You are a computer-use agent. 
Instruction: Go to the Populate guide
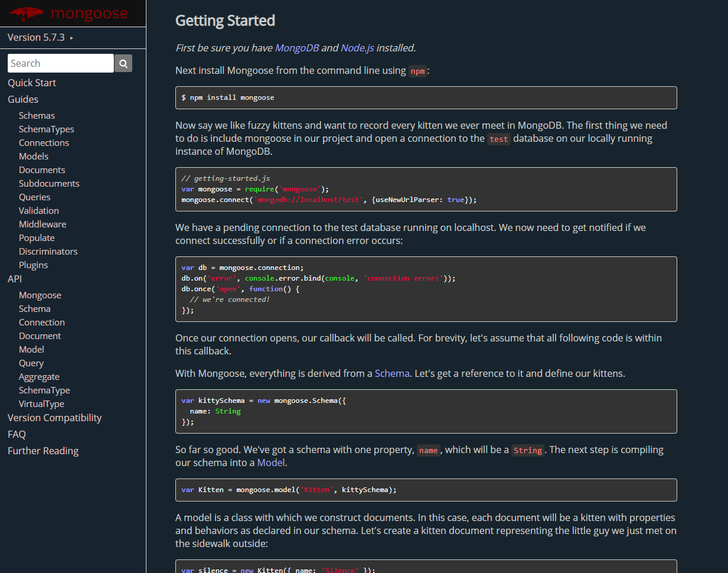tap(37, 238)
